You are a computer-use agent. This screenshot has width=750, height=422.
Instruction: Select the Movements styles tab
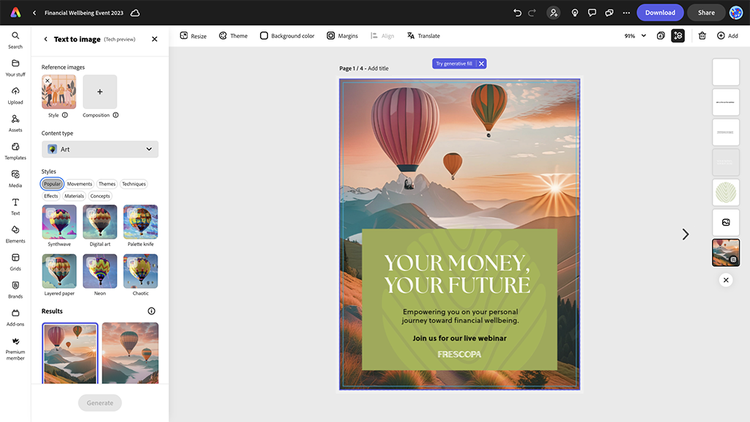coord(79,184)
